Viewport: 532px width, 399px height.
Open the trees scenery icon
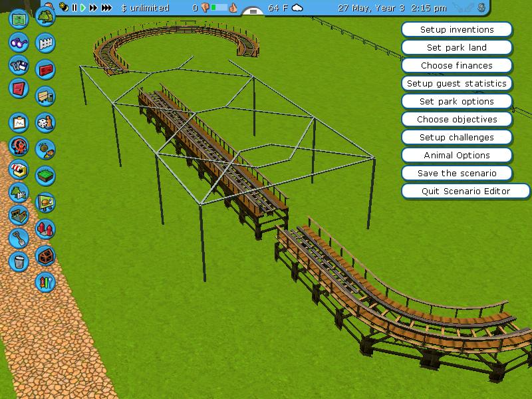[45, 17]
